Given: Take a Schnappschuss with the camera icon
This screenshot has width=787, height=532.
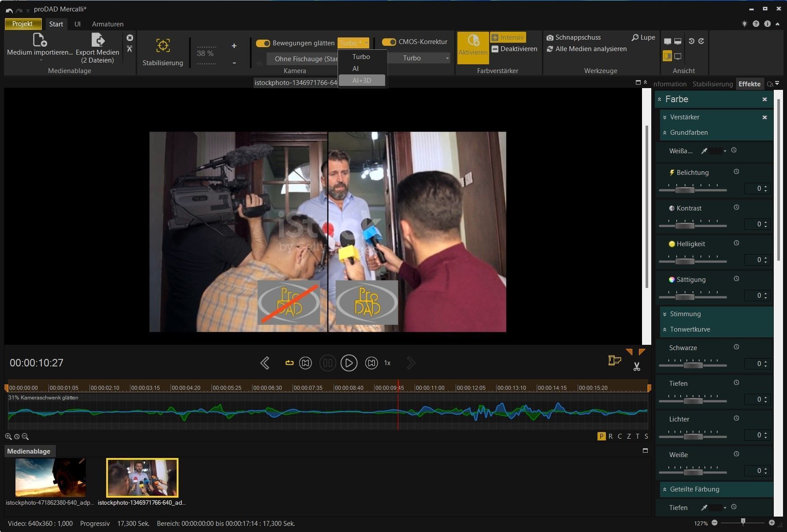Looking at the screenshot, I should [x=550, y=38].
